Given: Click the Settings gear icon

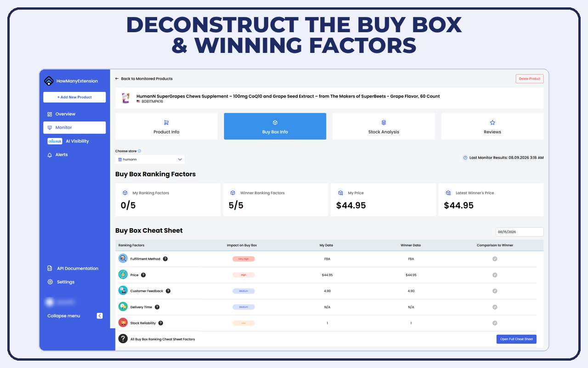Looking at the screenshot, I should (x=50, y=282).
